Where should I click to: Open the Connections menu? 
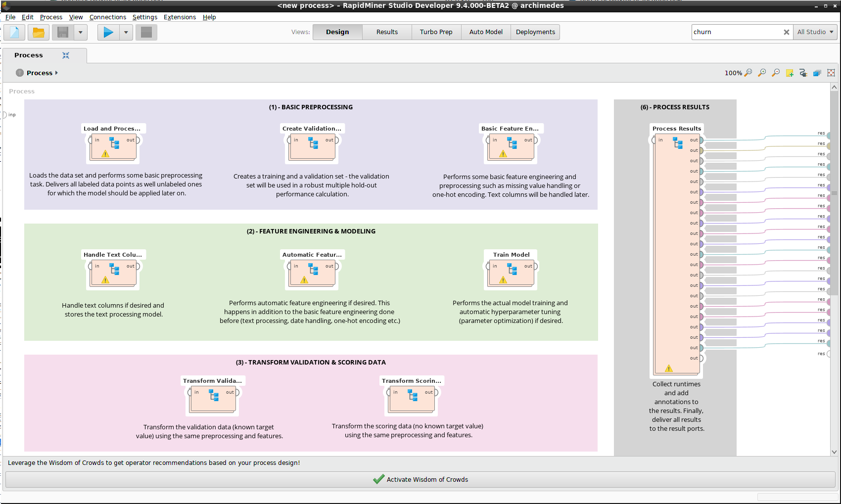coord(108,17)
